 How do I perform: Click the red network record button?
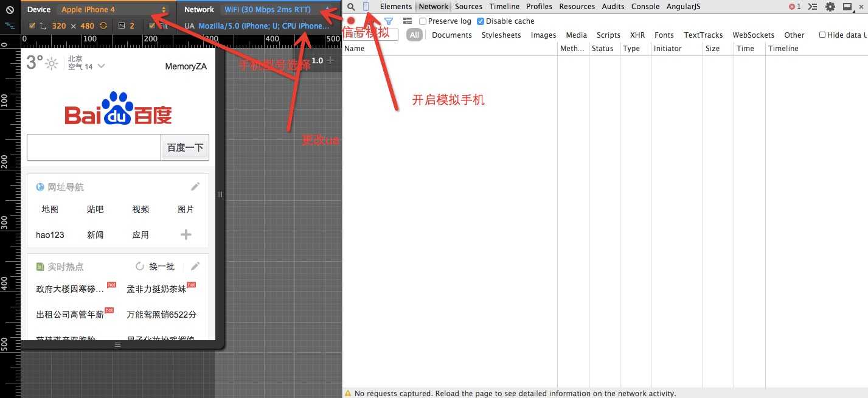tap(351, 21)
